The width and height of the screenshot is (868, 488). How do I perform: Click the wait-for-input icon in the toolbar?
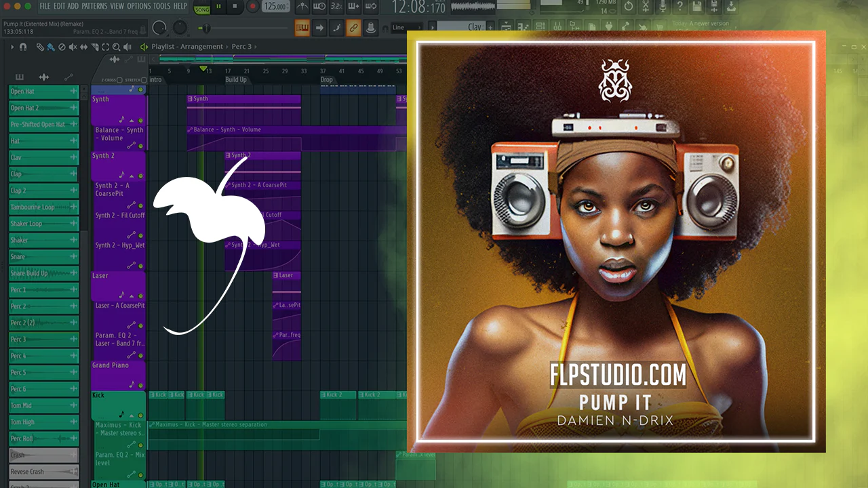click(319, 7)
